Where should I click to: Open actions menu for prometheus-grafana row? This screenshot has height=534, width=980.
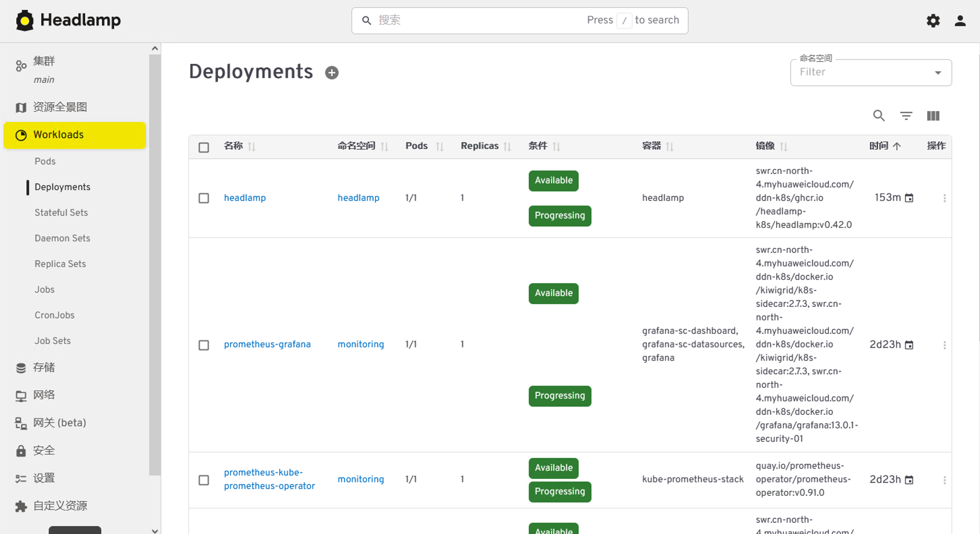[945, 345]
